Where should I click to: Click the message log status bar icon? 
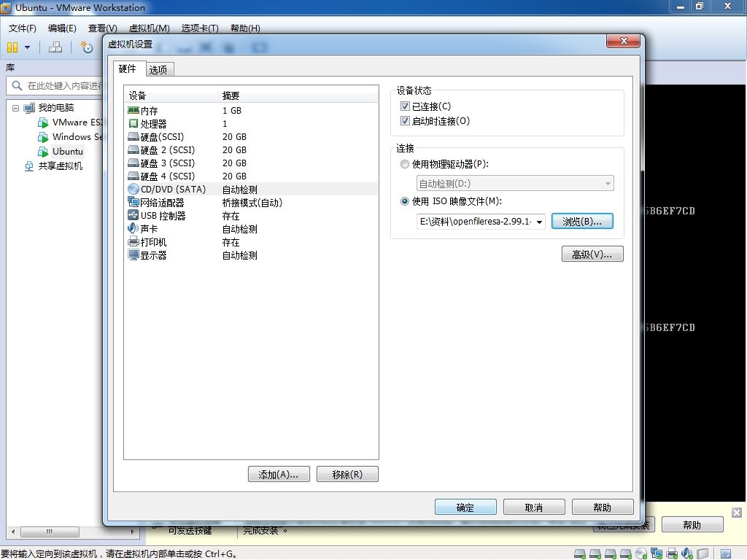[726, 553]
